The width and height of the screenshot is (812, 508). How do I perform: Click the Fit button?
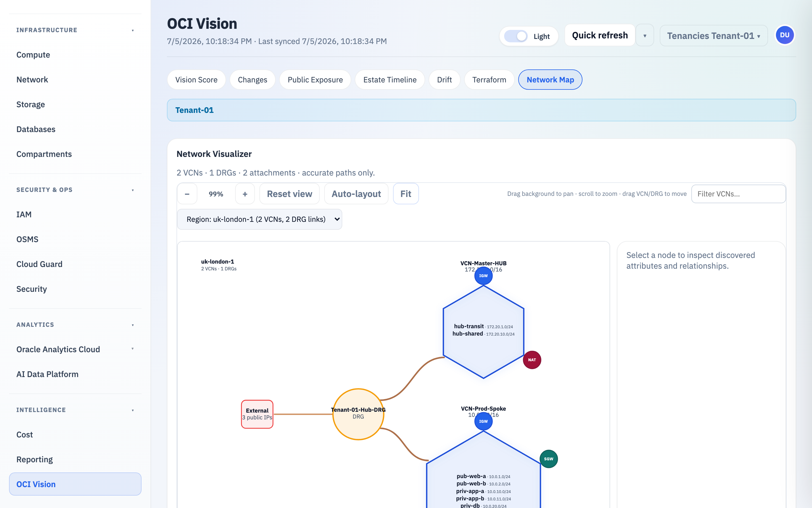click(406, 194)
